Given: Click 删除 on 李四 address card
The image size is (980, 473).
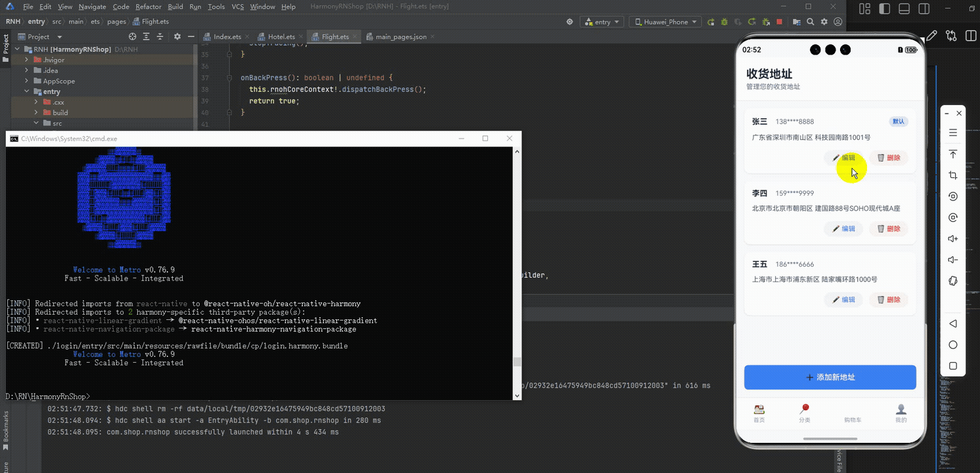Looking at the screenshot, I should (x=889, y=229).
